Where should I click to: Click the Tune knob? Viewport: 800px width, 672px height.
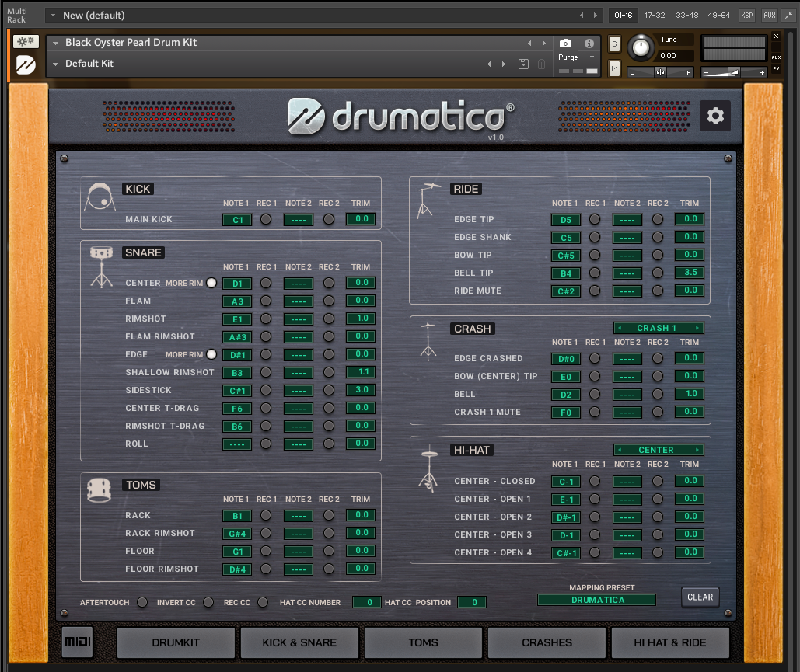click(641, 48)
